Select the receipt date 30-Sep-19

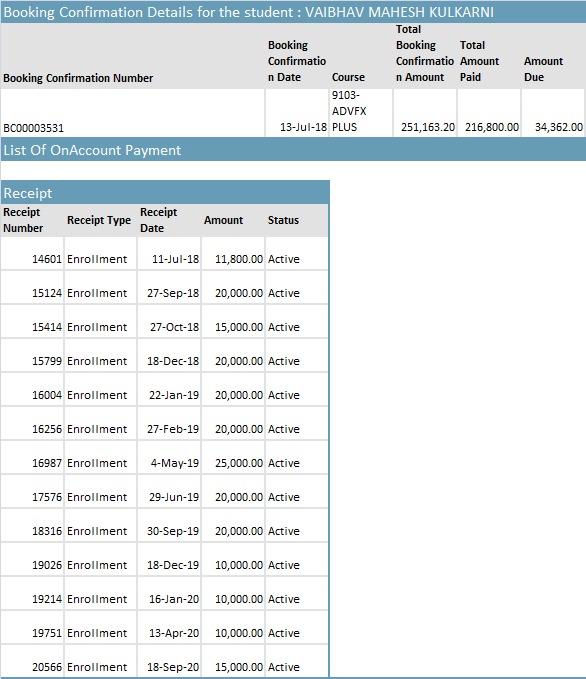[173, 531]
